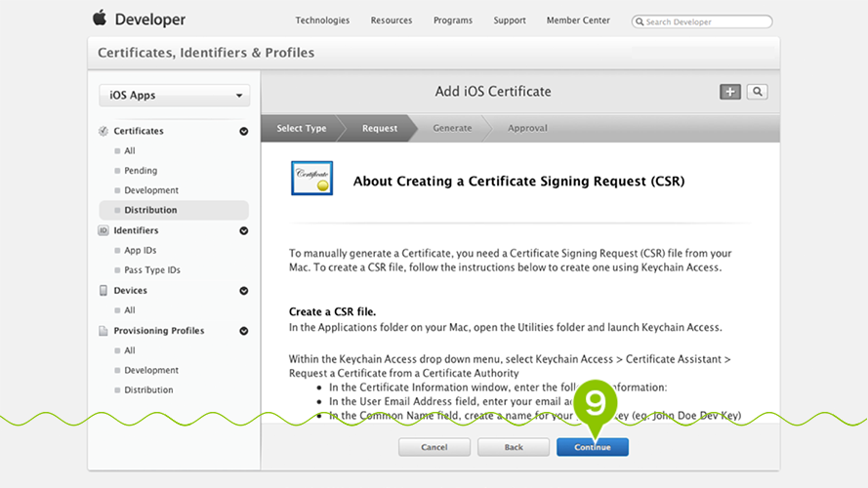
Task: Open Member Center link
Action: [x=578, y=20]
